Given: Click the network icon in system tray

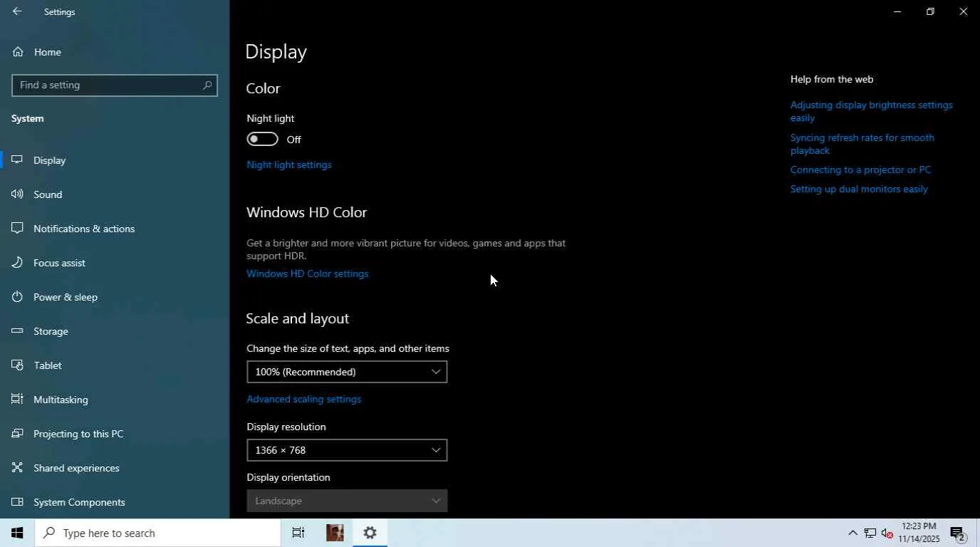Looking at the screenshot, I should pyautogui.click(x=870, y=533).
